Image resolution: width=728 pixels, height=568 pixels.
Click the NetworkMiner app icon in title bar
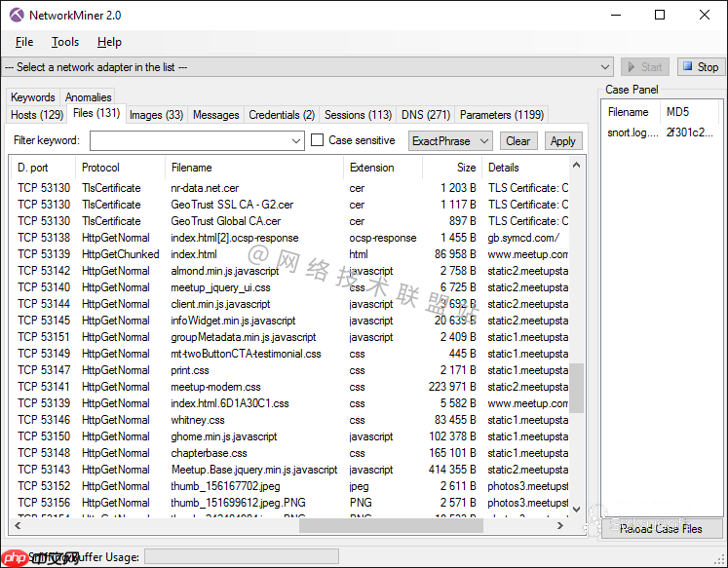[16, 16]
